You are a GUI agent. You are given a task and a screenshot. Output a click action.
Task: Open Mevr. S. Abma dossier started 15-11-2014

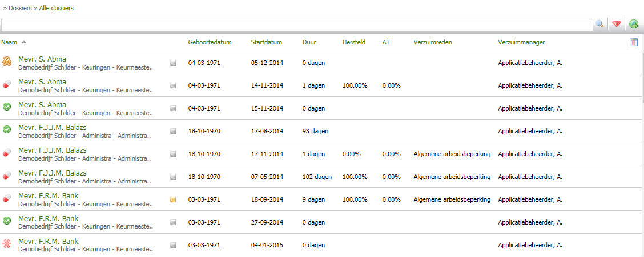tap(42, 104)
